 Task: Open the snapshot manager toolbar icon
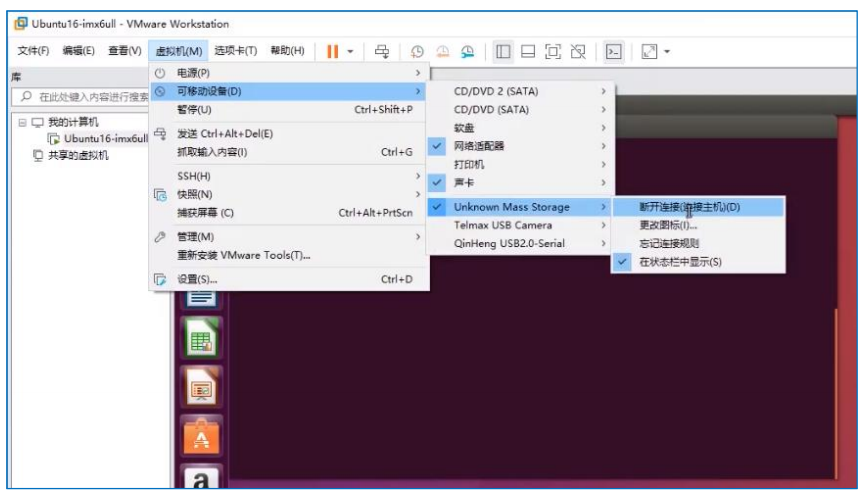click(x=467, y=52)
